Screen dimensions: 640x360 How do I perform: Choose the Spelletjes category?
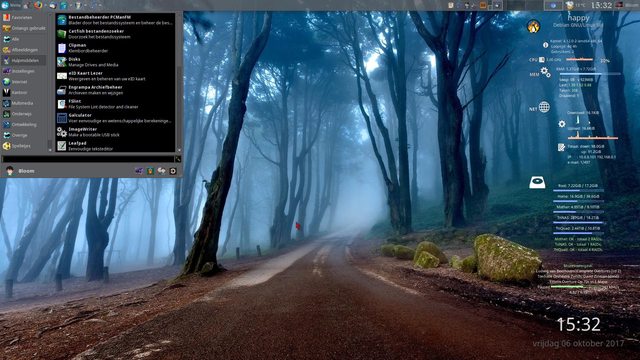(23, 146)
